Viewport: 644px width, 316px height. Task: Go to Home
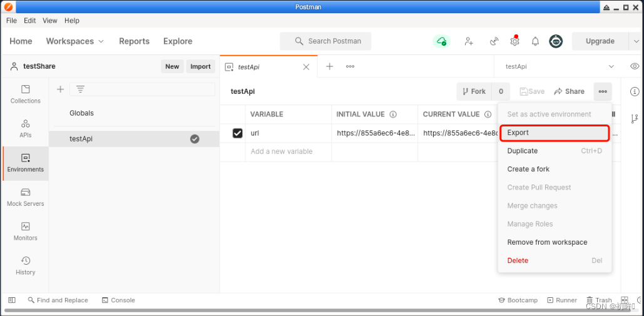coord(21,41)
